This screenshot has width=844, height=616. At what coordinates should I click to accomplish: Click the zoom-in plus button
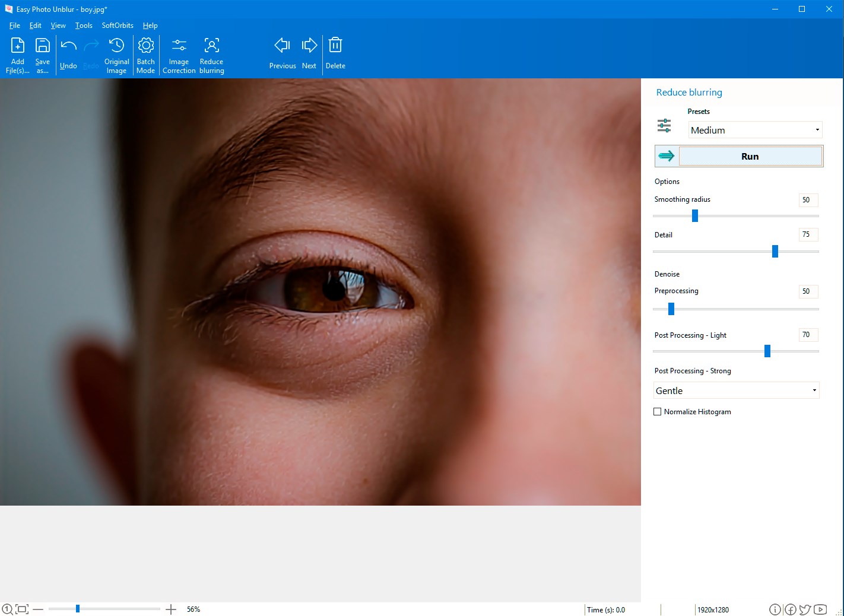click(x=171, y=609)
